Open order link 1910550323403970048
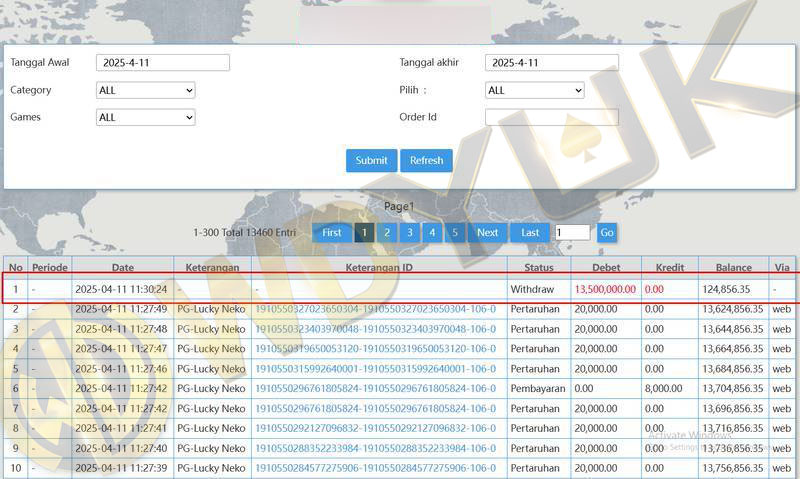Image resolution: width=800 pixels, height=479 pixels. coord(376,329)
